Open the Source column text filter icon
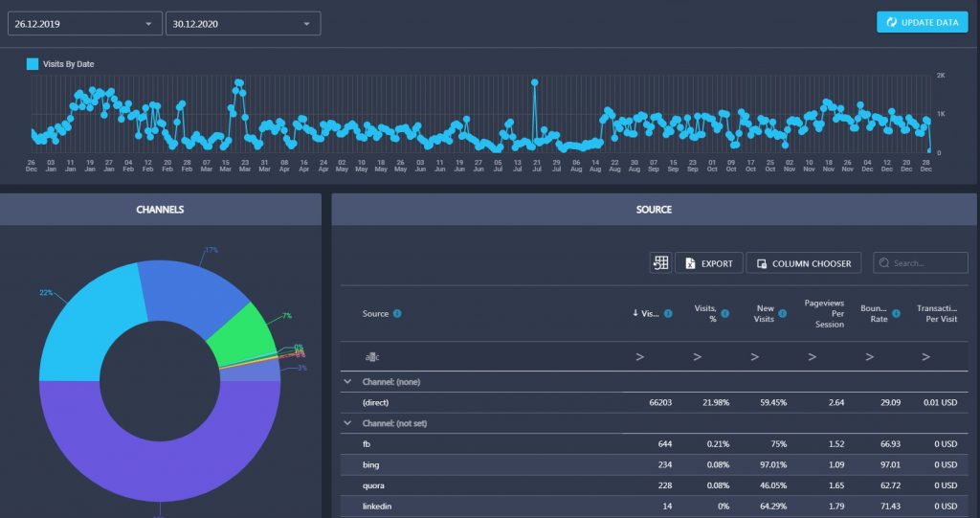980x518 pixels. tap(372, 357)
